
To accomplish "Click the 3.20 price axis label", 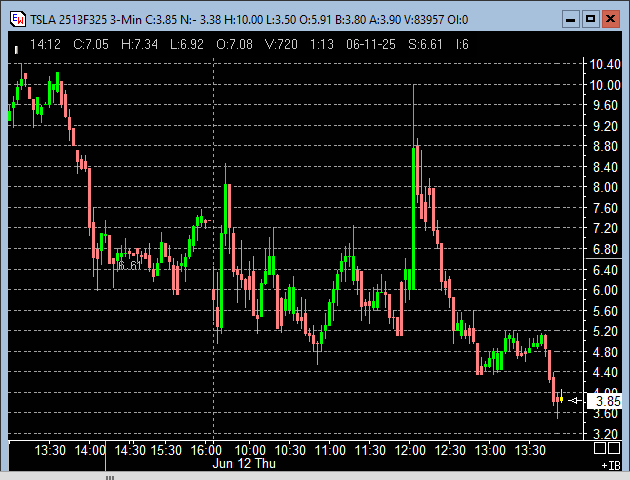I will point(605,434).
